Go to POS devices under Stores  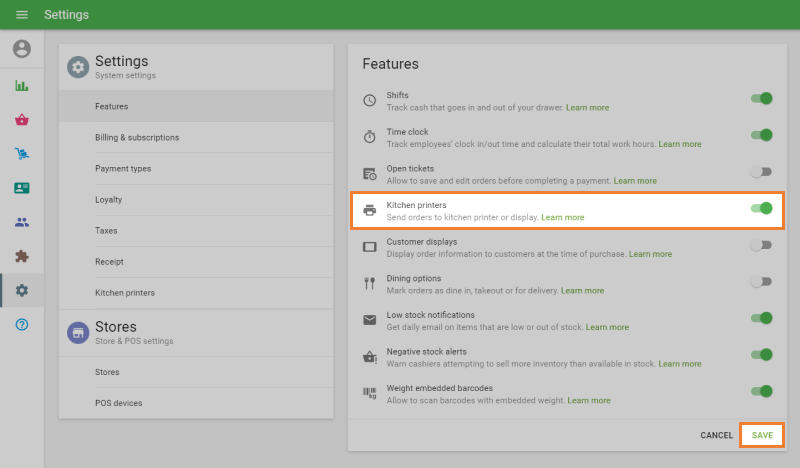point(118,403)
